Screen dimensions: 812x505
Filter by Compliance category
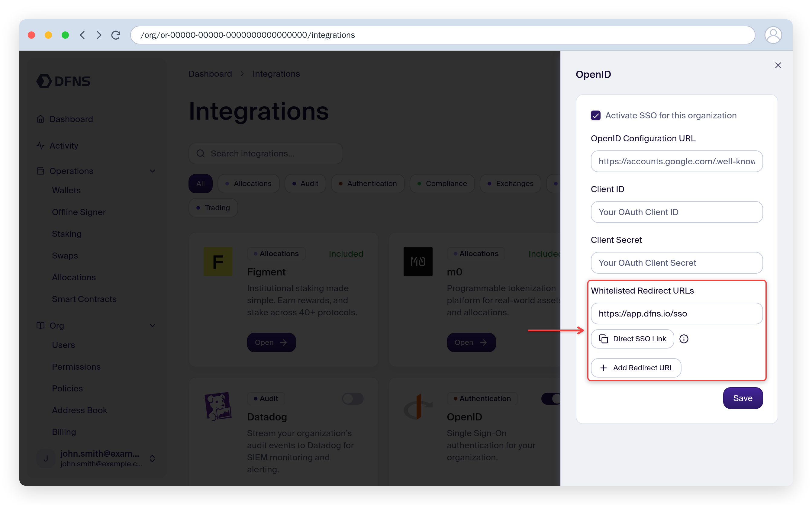[x=442, y=184]
